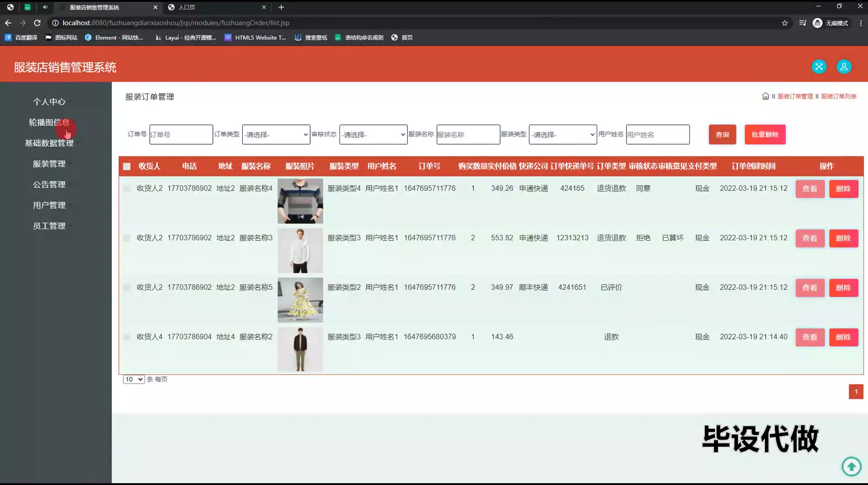Bookmark page with the star icon

(x=785, y=23)
